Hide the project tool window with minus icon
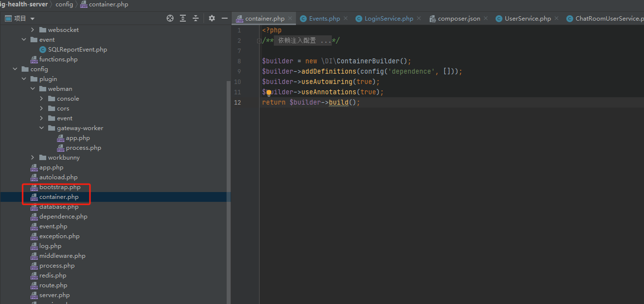This screenshot has height=304, width=644. point(225,18)
